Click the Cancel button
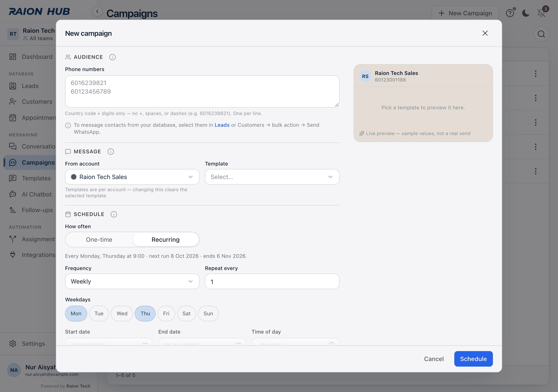The image size is (558, 392). 434,359
